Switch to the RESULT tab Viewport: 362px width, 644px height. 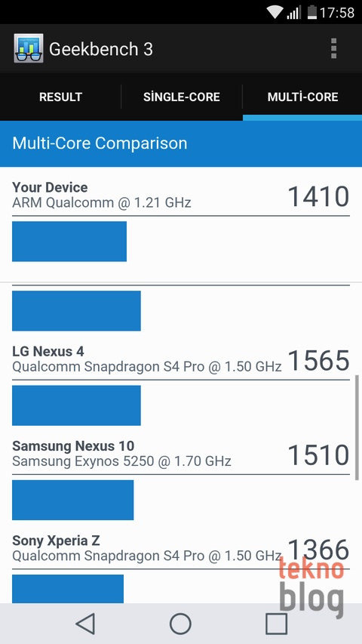pos(60,97)
